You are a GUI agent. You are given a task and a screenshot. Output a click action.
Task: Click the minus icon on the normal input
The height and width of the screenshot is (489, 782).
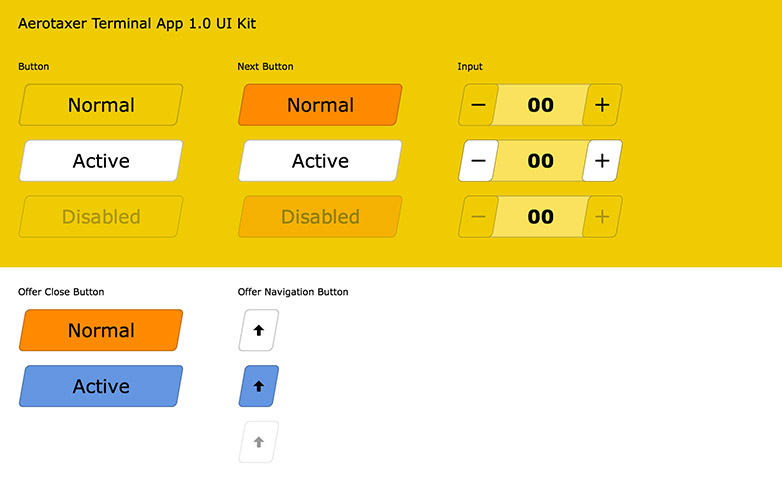tap(478, 105)
